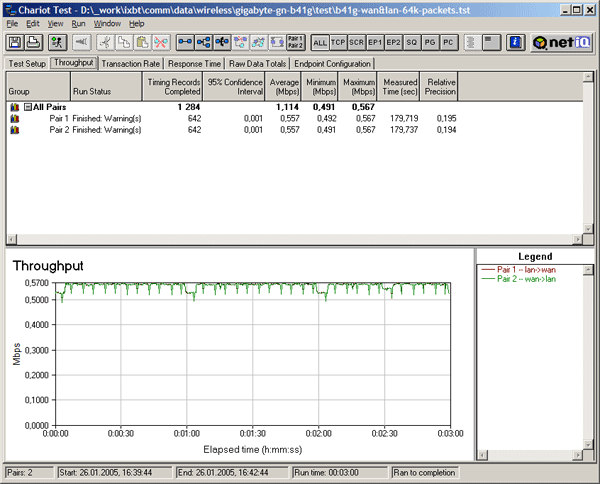Click the Run test running-man icon
The width and height of the screenshot is (600, 484).
tap(57, 42)
